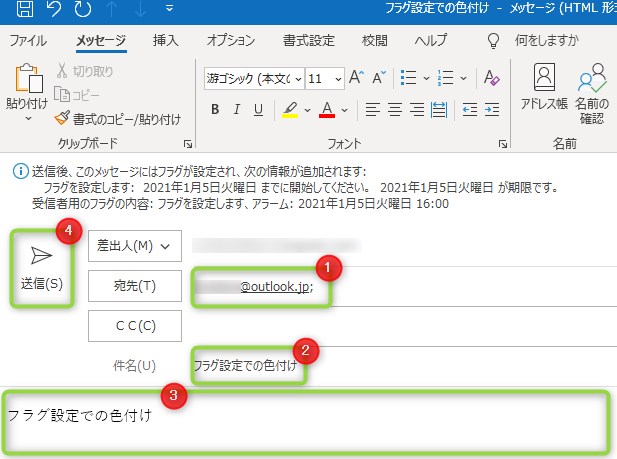Increase font size with enlarge A icon
The image size is (617, 459).
[357, 77]
